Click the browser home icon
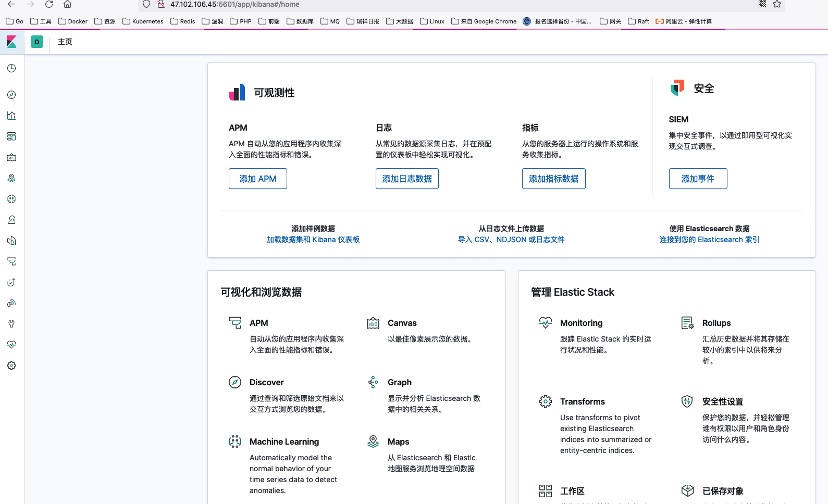828x504 pixels. (x=68, y=4)
